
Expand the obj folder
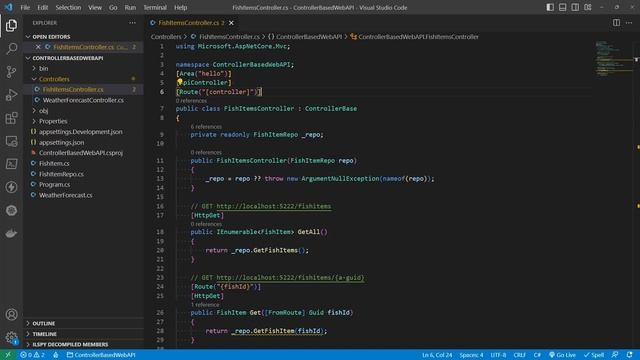click(43, 111)
